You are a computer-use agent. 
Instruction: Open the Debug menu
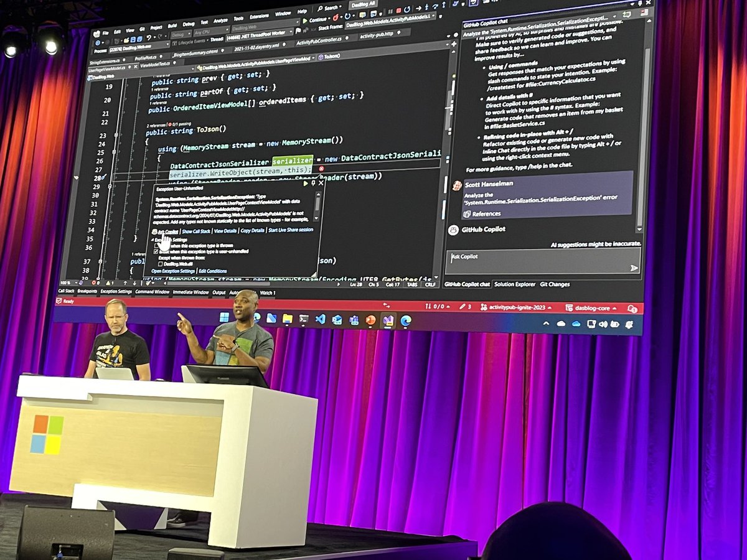click(189, 24)
